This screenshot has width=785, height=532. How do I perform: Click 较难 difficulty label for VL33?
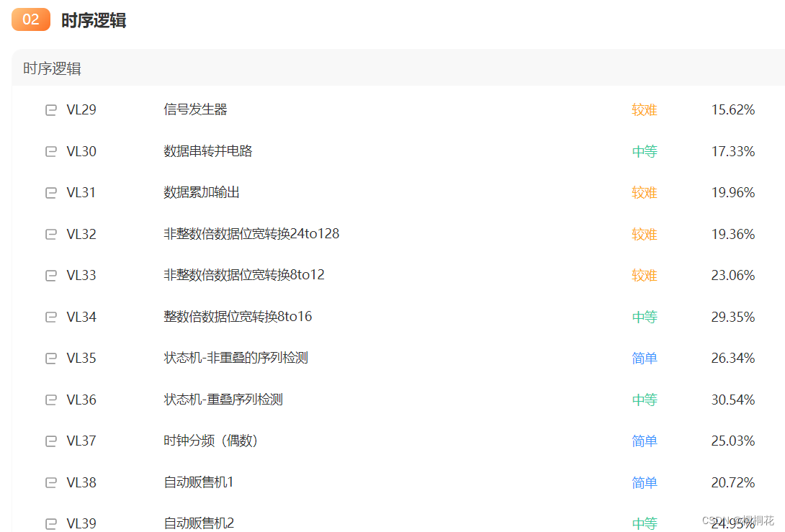[645, 275]
